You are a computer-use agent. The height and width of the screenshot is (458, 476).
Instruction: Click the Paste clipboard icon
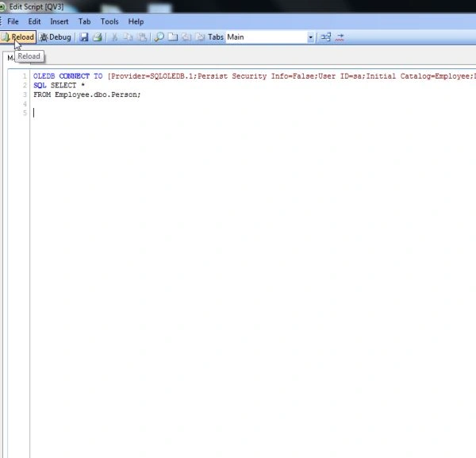click(142, 37)
